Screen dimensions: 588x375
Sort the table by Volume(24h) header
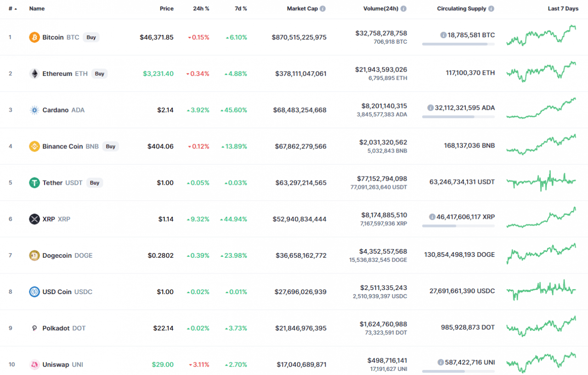click(381, 9)
